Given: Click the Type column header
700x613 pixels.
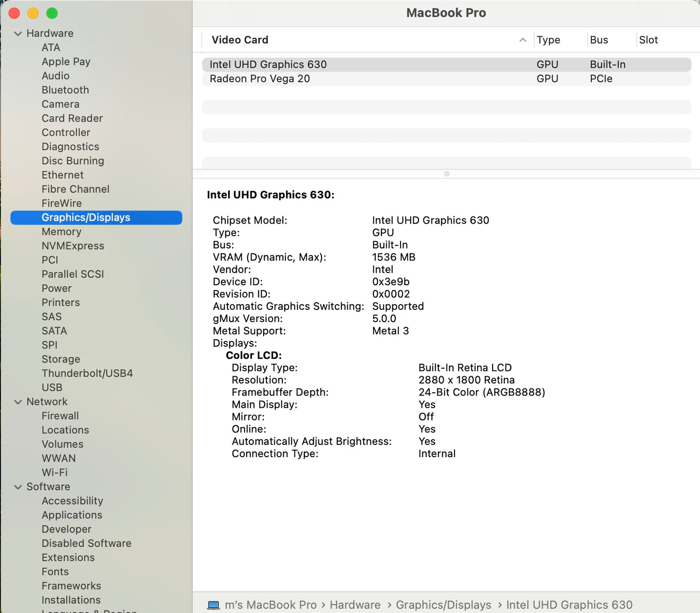Looking at the screenshot, I should (548, 40).
